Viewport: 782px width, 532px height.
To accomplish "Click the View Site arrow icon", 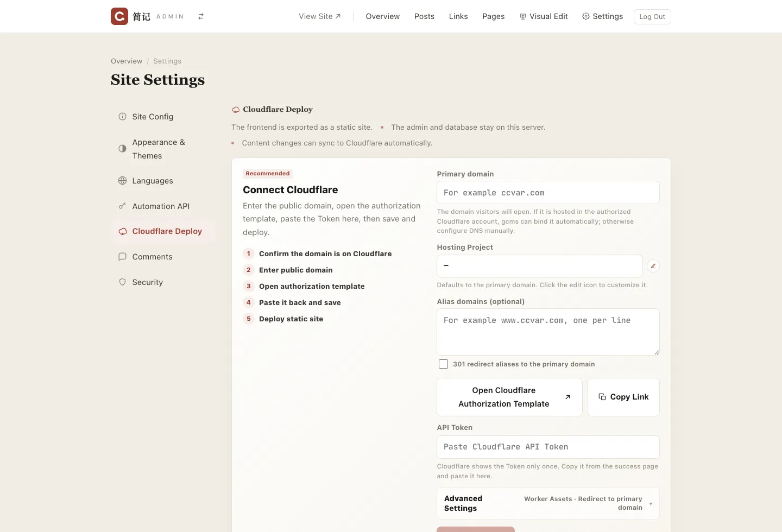I will (x=338, y=16).
